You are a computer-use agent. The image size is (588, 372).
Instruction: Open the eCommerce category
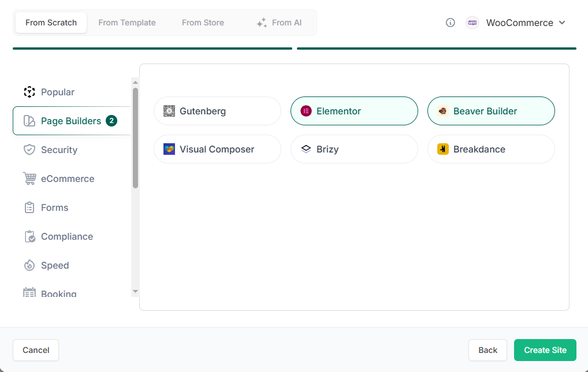tap(71, 178)
